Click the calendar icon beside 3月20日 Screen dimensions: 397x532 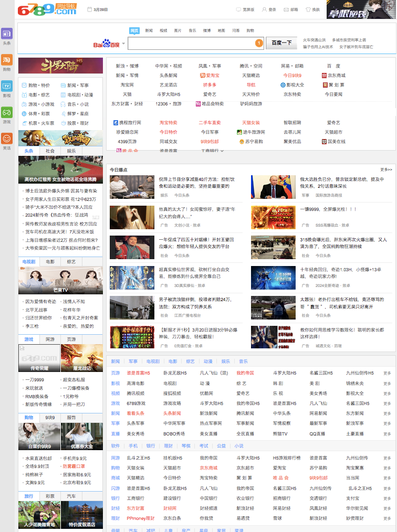(x=90, y=9)
